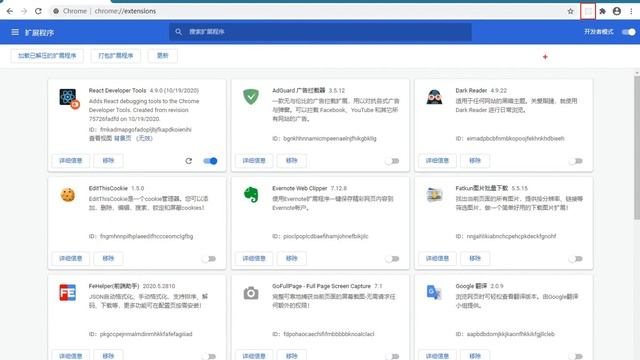Click the 'Dark Reader' title text
This screenshot has width=640, height=360.
point(471,91)
